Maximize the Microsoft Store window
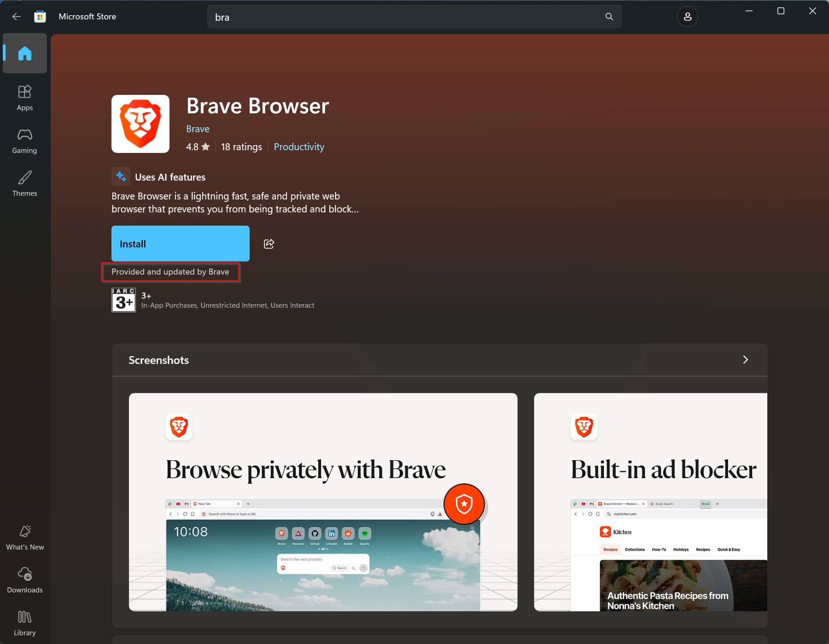Image resolution: width=829 pixels, height=644 pixels. tap(781, 11)
